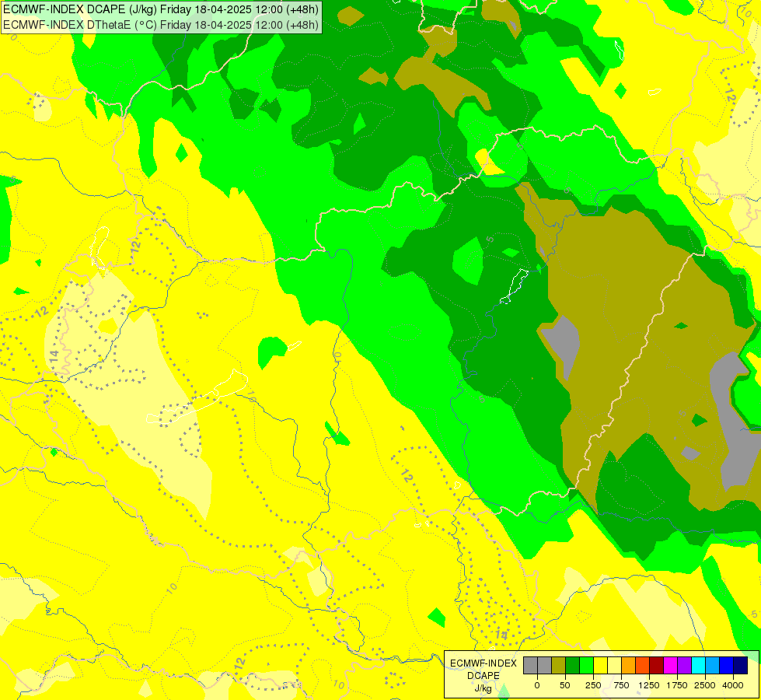Click the legend value 1250
The width and height of the screenshot is (761, 700).
click(x=649, y=685)
